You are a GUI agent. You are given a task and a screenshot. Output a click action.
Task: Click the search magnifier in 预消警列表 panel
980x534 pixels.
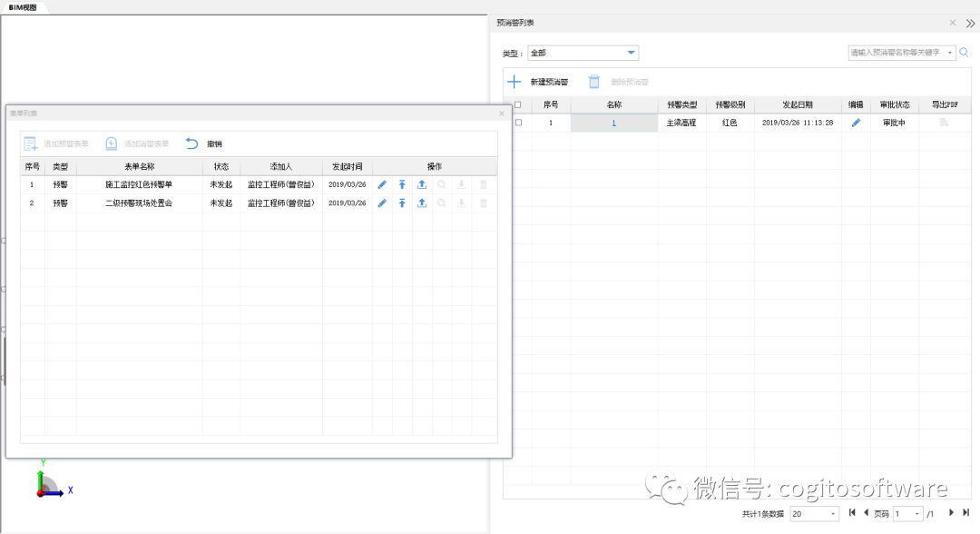click(965, 53)
